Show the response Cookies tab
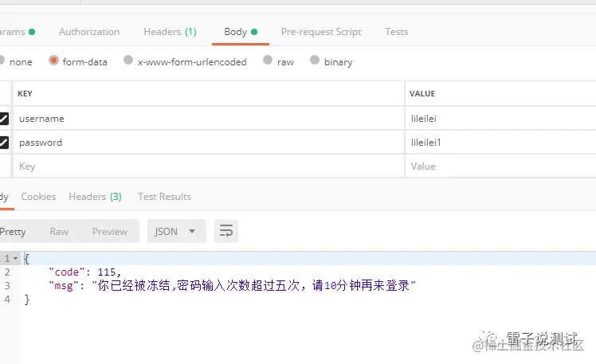The image size is (596, 364). (x=38, y=197)
